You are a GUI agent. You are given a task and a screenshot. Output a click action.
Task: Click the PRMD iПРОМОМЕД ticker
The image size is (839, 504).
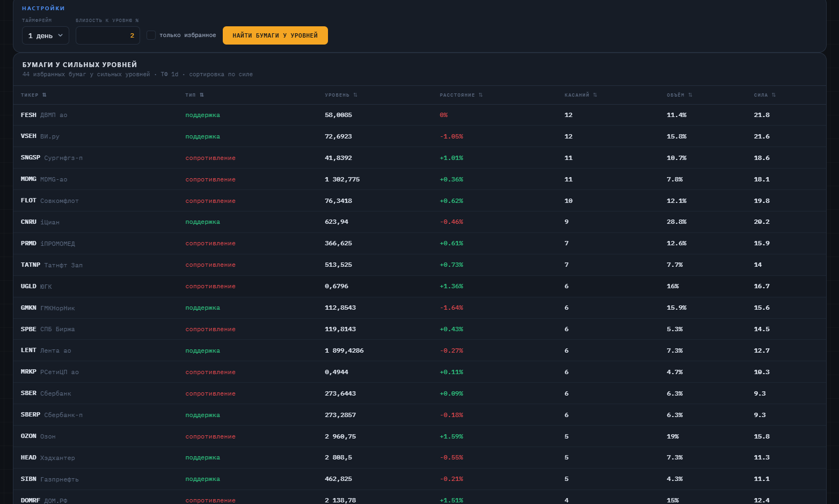tap(48, 243)
